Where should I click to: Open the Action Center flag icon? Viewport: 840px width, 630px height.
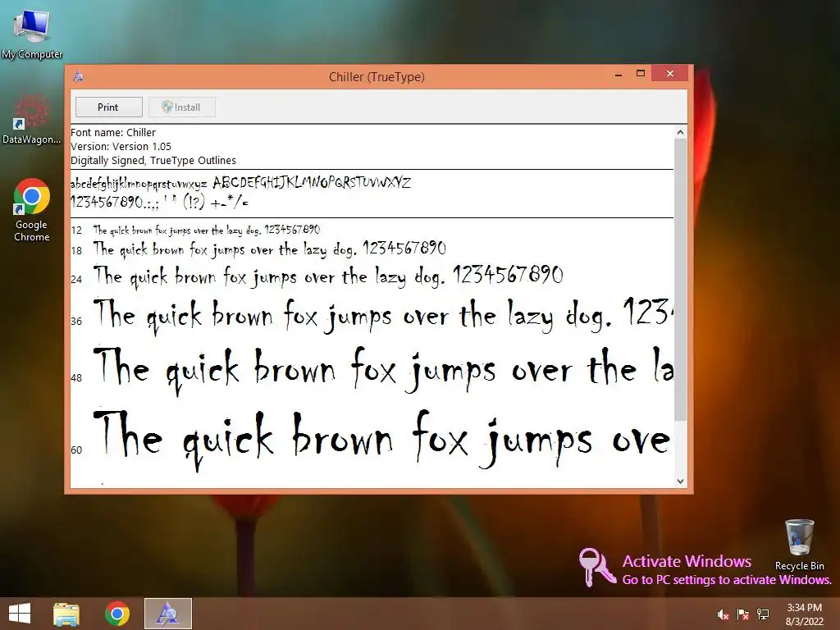[x=743, y=614]
